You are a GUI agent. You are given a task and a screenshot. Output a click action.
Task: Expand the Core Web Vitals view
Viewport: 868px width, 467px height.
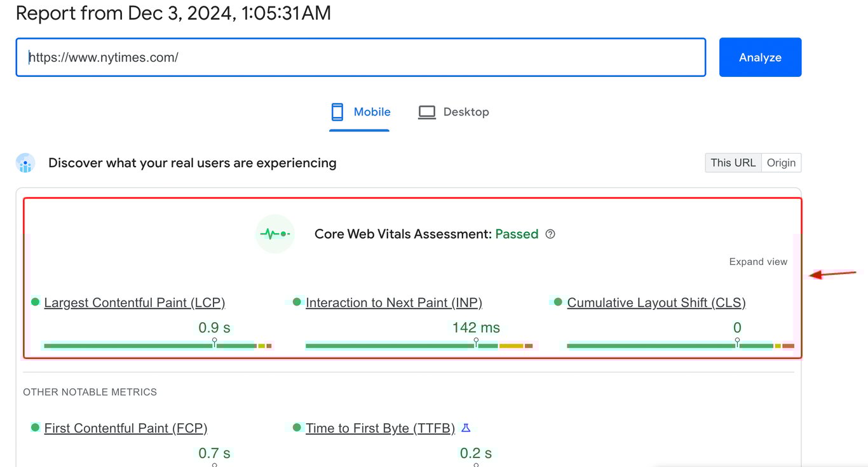(x=758, y=262)
